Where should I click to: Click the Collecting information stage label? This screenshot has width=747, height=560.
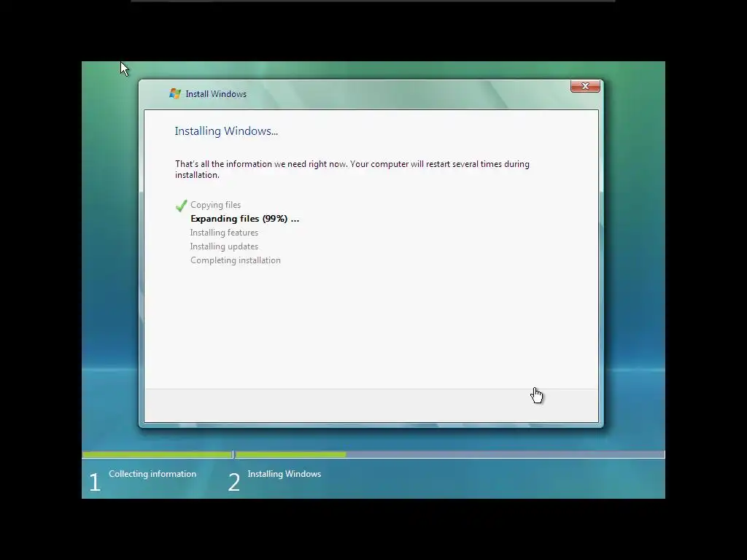[x=152, y=474]
